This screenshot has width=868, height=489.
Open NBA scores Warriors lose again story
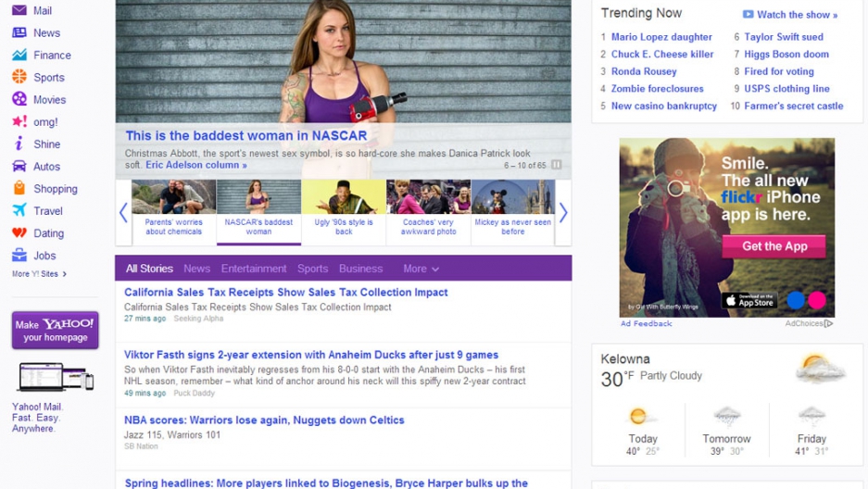264,420
